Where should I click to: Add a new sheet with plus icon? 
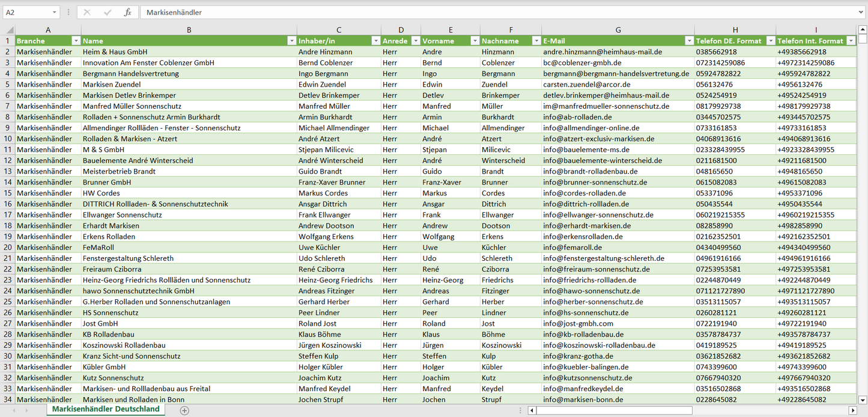[x=184, y=410]
